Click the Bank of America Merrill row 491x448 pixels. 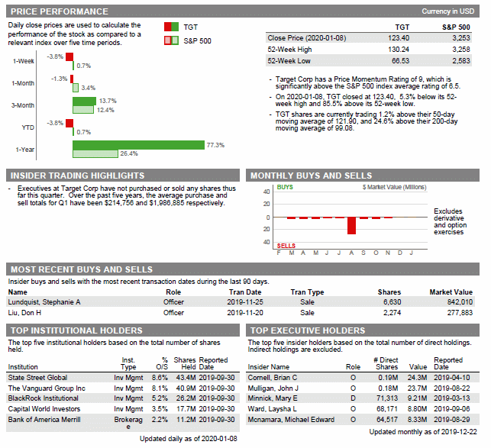point(123,423)
